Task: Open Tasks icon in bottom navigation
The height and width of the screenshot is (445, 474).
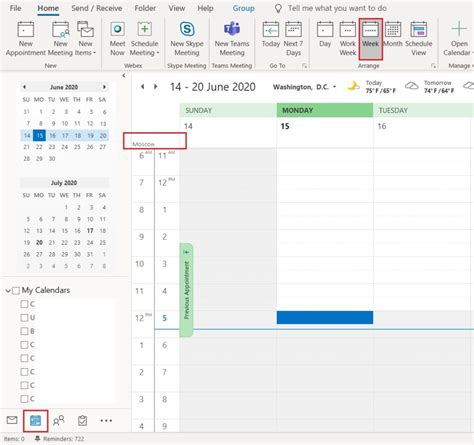Action: tap(82, 420)
